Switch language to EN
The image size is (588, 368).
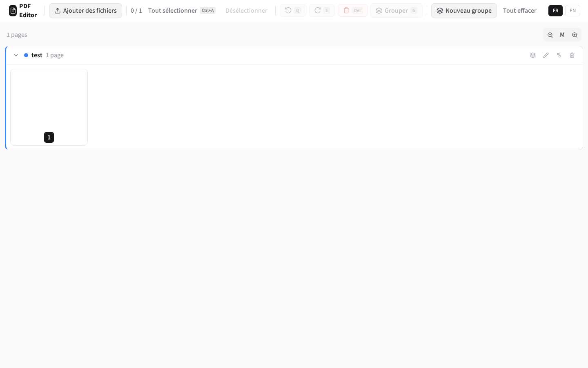(x=573, y=11)
